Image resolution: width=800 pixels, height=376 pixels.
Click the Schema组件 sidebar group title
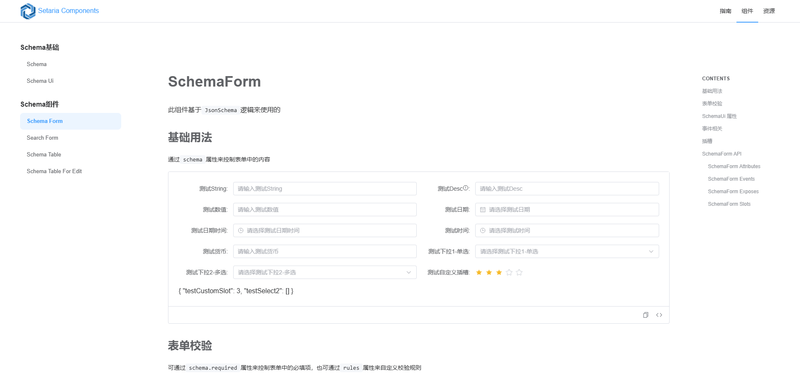coord(40,105)
